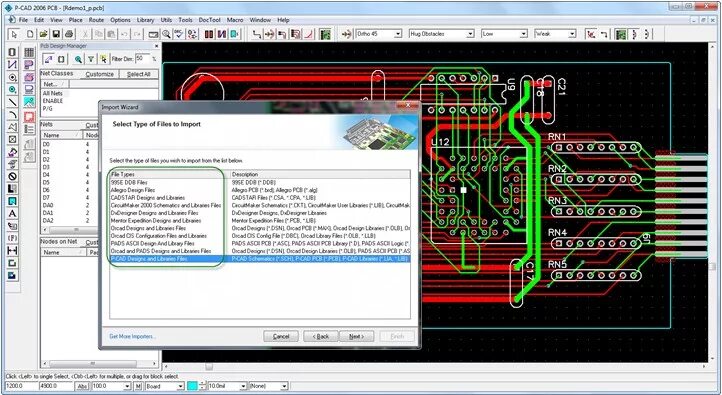Select All Nets in Net Classes list
The width and height of the screenshot is (722, 395).
pos(52,93)
